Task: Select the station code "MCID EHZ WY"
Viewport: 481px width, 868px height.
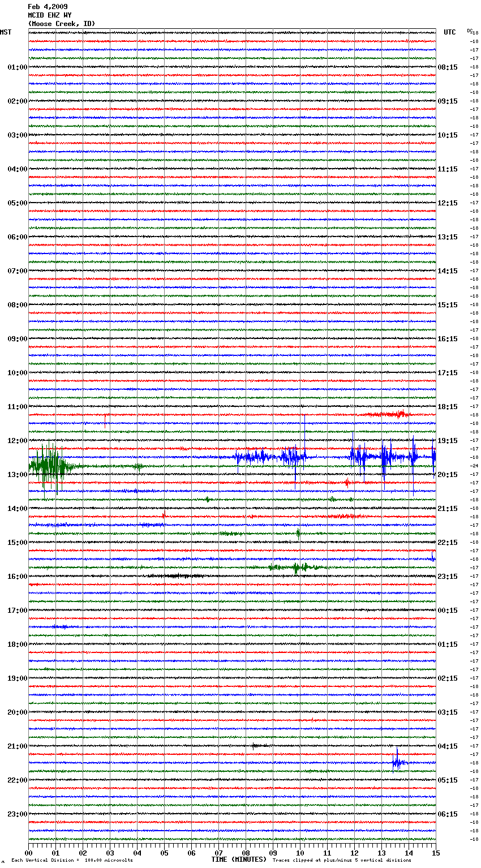Action: [x=50, y=15]
